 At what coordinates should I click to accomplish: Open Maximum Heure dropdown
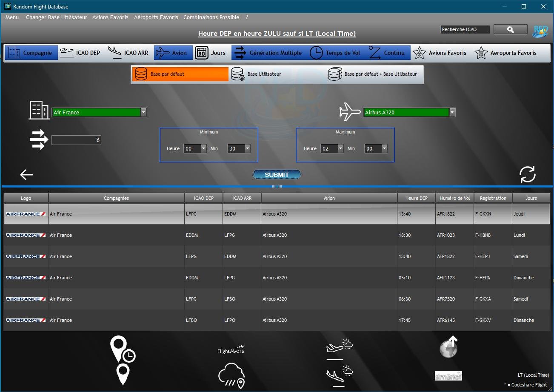click(340, 148)
